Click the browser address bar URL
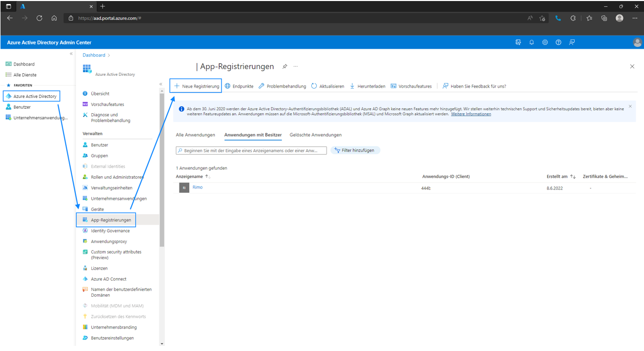644x351 pixels. point(110,18)
